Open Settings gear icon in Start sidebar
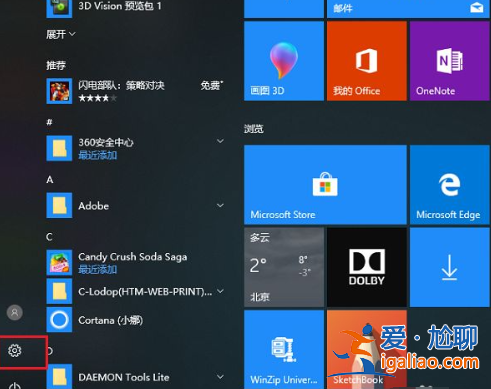This screenshot has height=389, width=491. coord(15,351)
